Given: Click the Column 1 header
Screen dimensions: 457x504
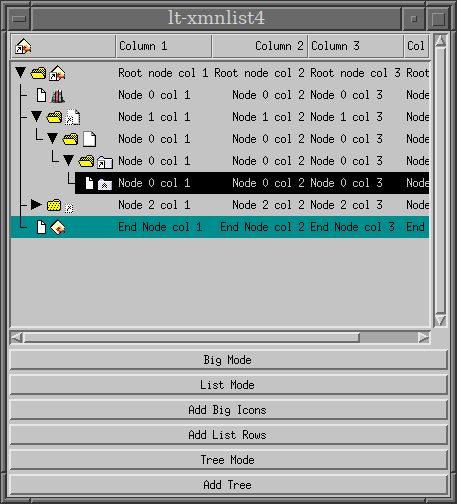Looking at the screenshot, I should pyautogui.click(x=164, y=46).
